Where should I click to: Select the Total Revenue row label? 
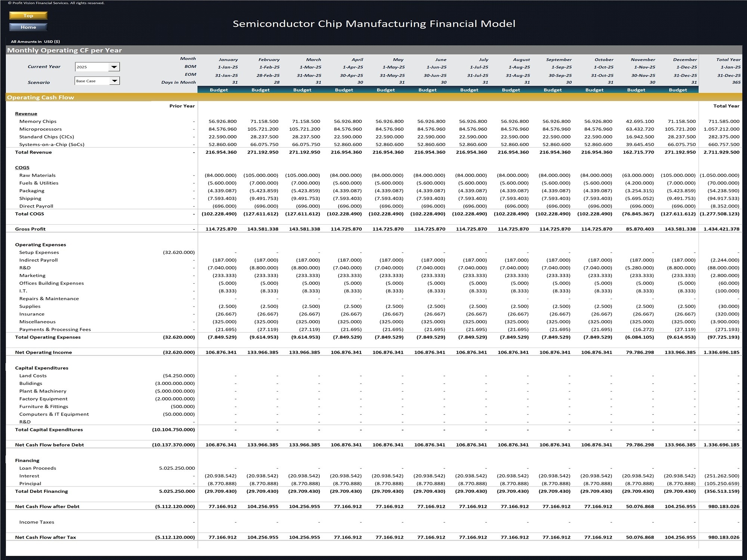pyautogui.click(x=33, y=152)
